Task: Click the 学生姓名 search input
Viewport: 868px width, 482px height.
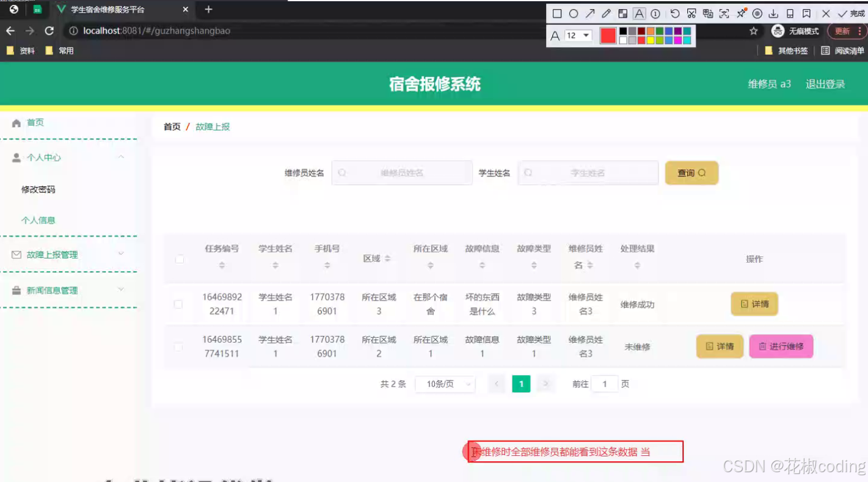Action: (x=588, y=173)
